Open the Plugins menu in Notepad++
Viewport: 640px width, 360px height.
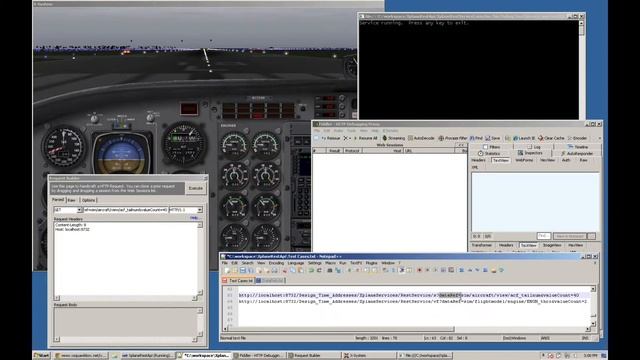[x=371, y=263]
